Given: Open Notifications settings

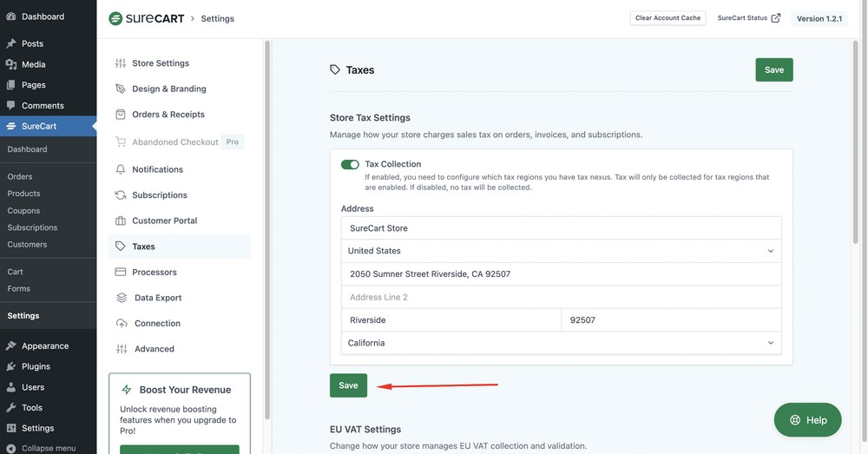Looking at the screenshot, I should (180, 169).
